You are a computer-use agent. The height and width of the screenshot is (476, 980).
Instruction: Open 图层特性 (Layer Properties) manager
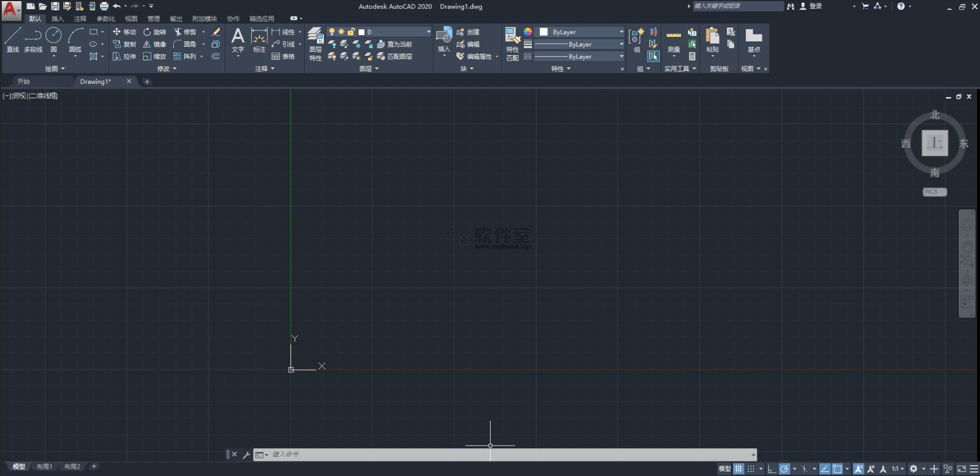tap(315, 44)
